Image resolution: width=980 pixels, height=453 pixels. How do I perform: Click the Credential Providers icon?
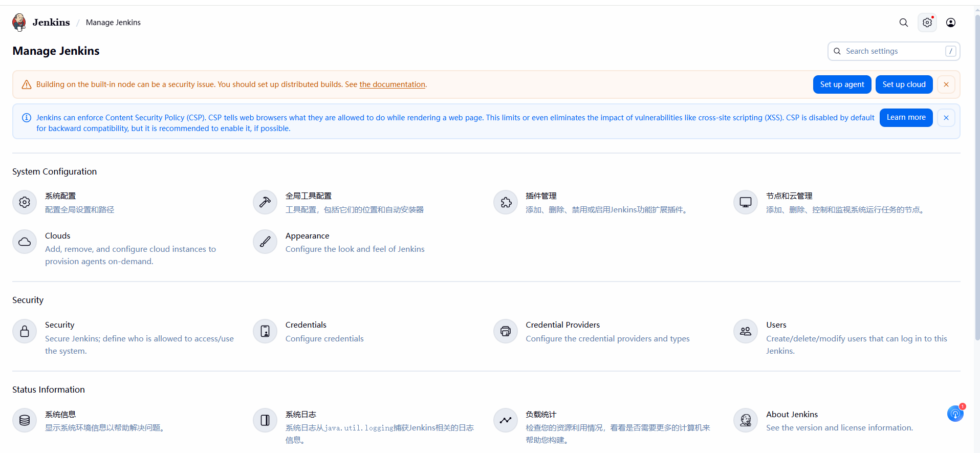(x=506, y=332)
